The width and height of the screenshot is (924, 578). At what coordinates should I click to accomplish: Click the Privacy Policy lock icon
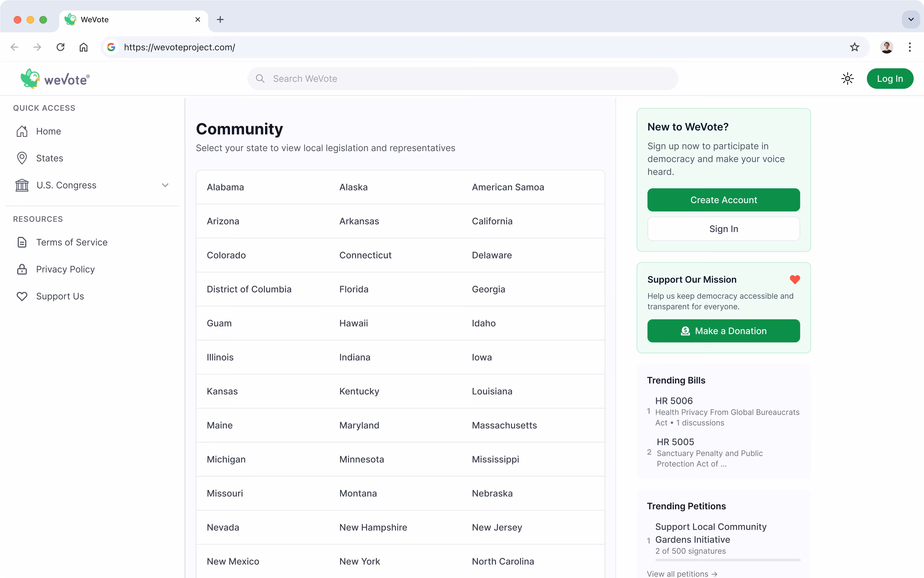point(22,269)
